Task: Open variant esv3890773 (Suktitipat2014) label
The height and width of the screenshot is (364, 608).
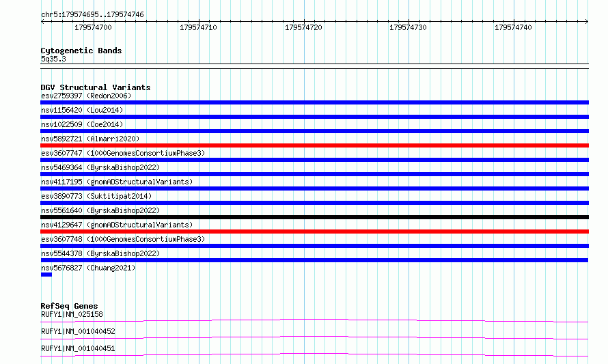Action: coord(96,196)
